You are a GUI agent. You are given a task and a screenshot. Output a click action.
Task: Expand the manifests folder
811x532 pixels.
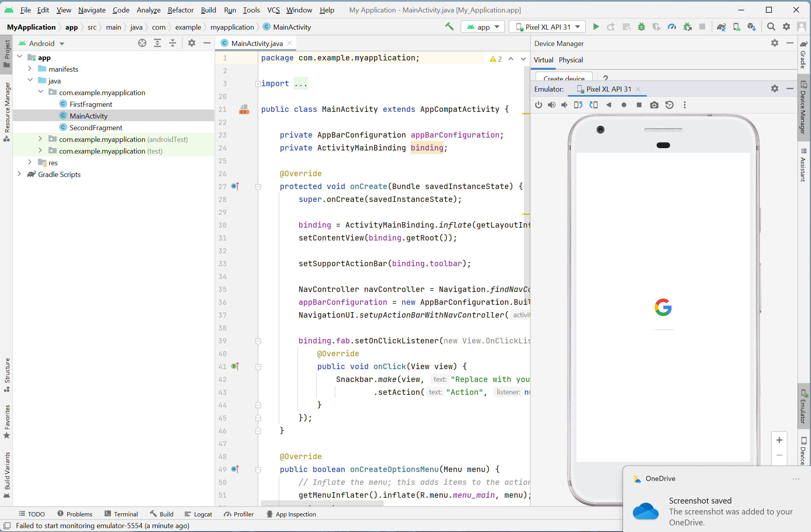(31, 69)
